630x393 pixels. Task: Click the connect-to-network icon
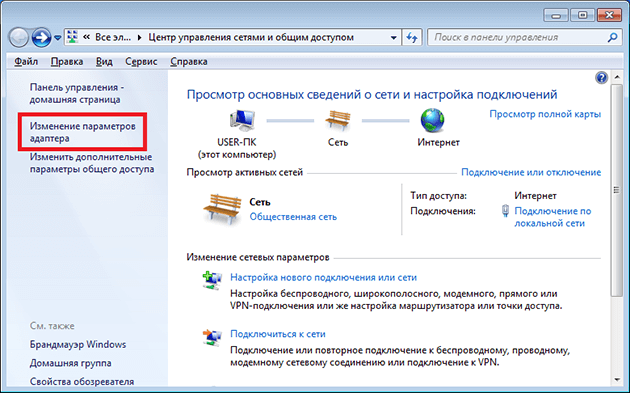point(212,338)
